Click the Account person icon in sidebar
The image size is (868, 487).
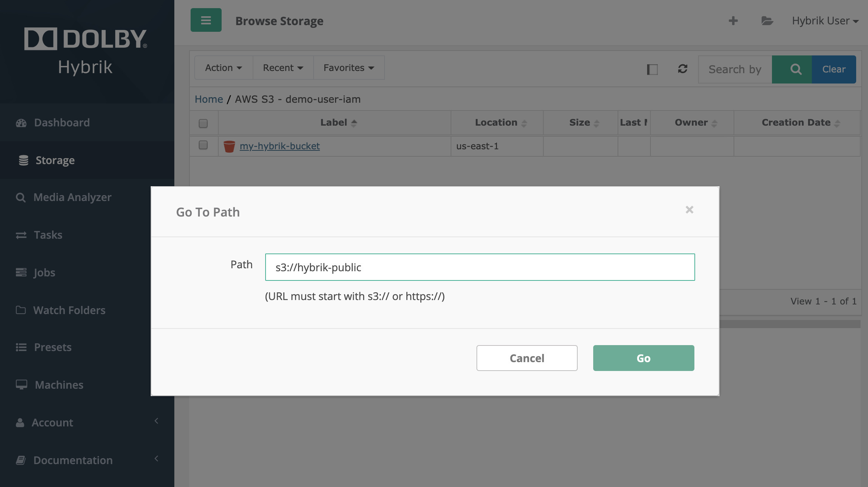(20, 422)
